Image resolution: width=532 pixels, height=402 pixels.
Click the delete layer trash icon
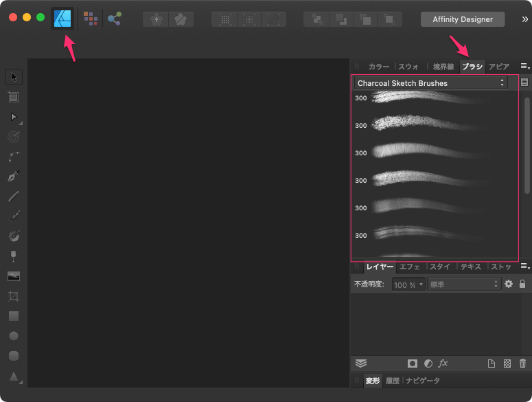click(x=523, y=364)
